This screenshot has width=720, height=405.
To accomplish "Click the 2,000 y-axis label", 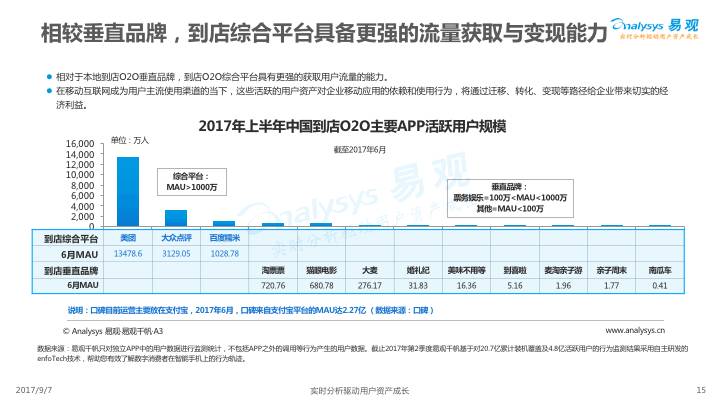I will point(82,216).
